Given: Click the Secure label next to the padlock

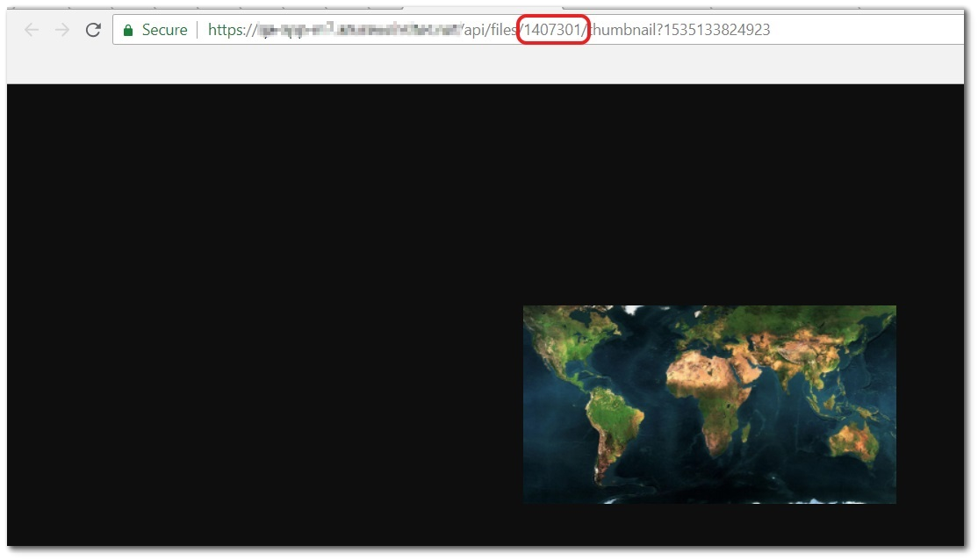Looking at the screenshot, I should click(x=167, y=29).
